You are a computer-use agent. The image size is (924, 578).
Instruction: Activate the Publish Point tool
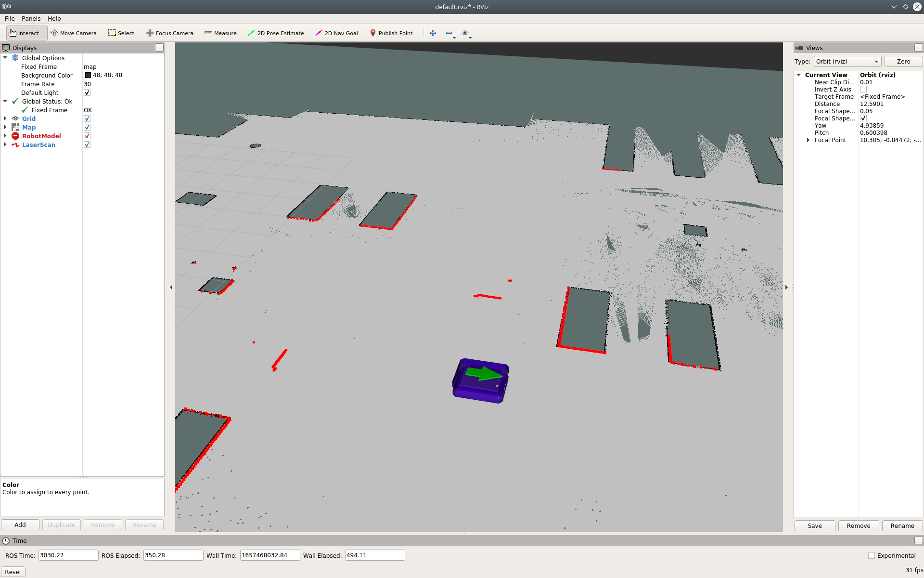pyautogui.click(x=391, y=33)
